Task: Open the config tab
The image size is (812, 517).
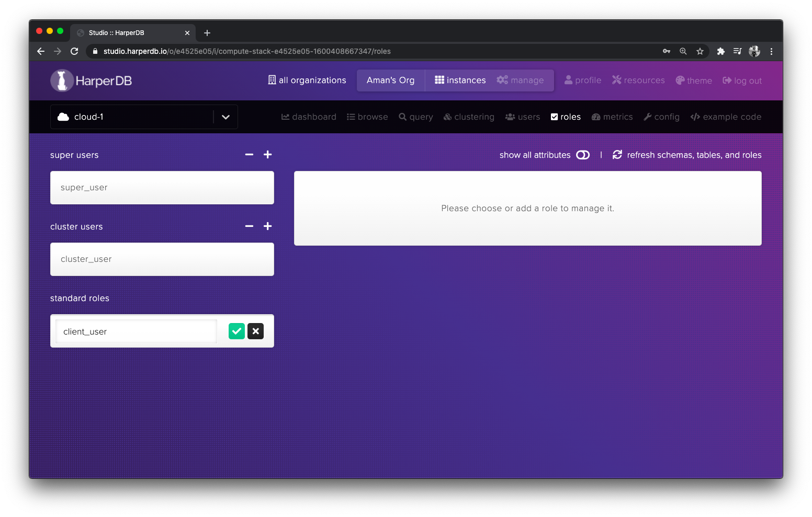Action: [x=661, y=117]
